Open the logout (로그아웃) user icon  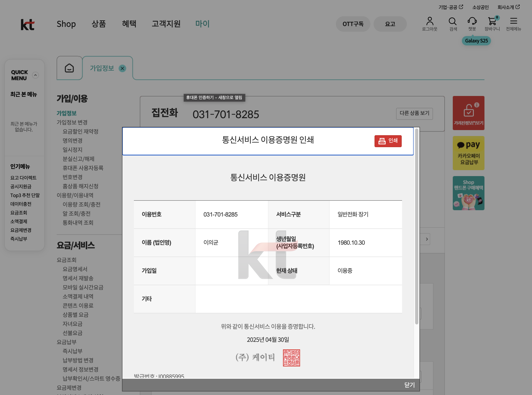click(x=430, y=24)
